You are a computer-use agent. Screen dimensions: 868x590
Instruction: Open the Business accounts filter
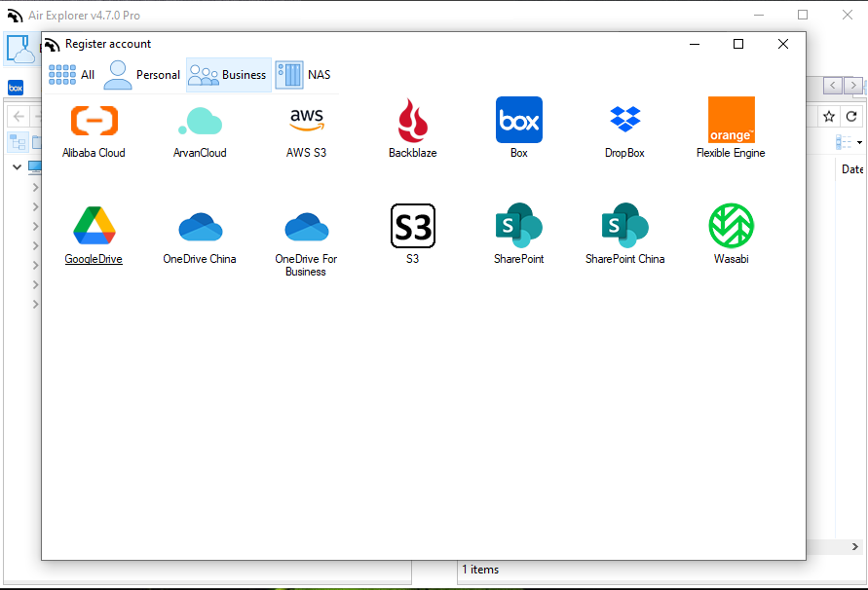click(x=229, y=75)
